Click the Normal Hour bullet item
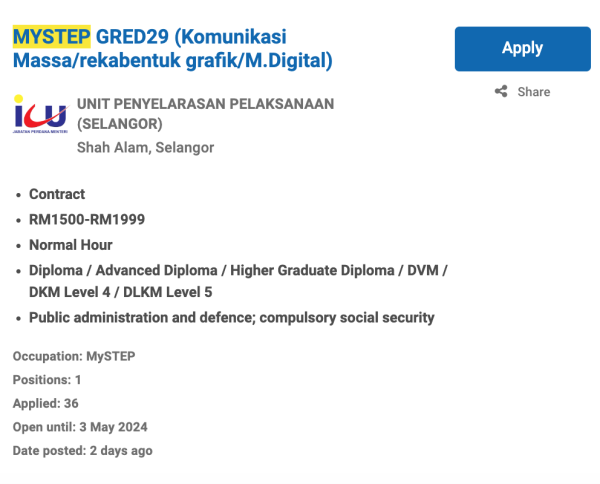The height and width of the screenshot is (484, 600). click(70, 245)
